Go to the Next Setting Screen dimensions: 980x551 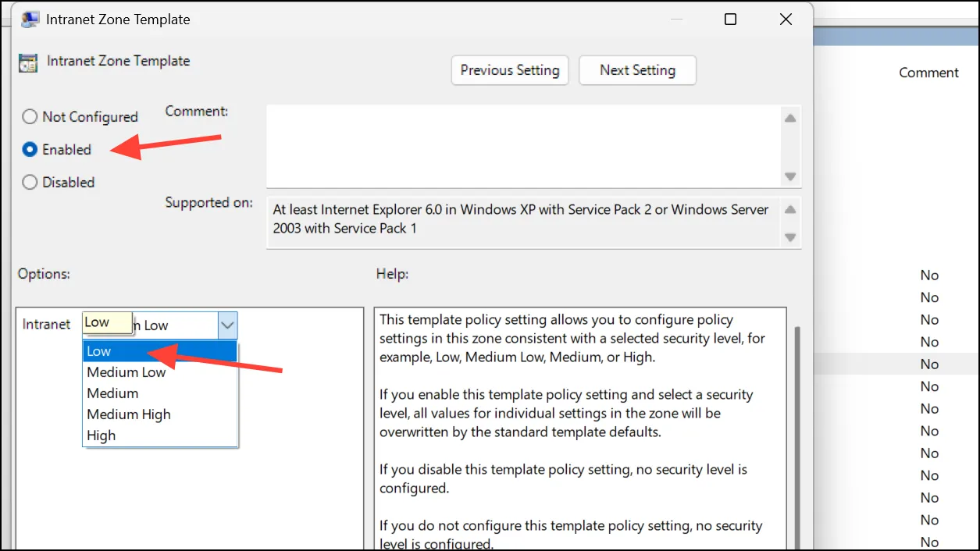[637, 70]
